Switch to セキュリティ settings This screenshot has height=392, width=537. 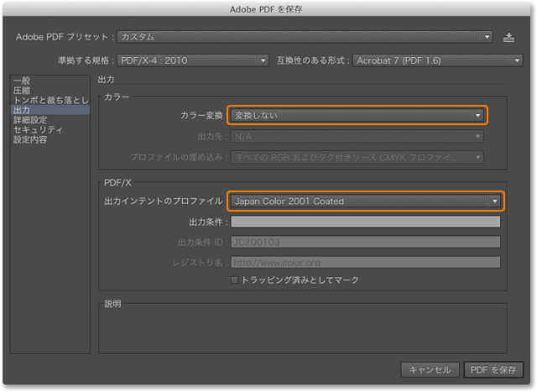coord(38,130)
